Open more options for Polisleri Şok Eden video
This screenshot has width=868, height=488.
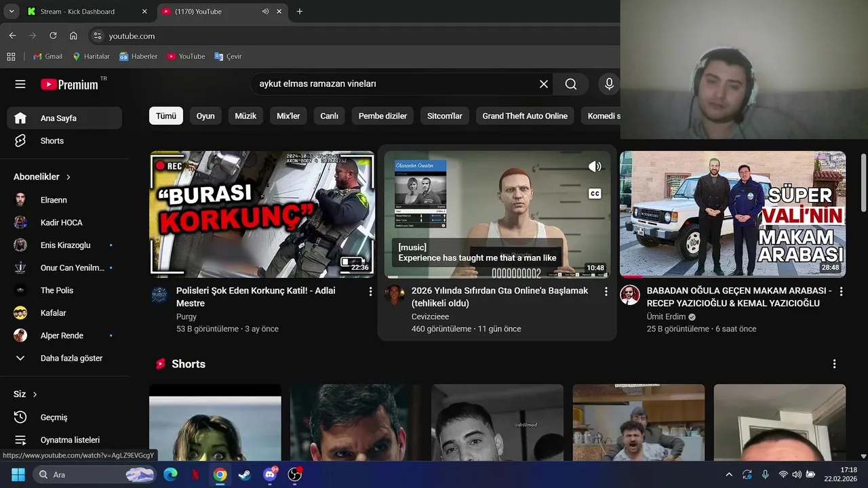(x=370, y=291)
